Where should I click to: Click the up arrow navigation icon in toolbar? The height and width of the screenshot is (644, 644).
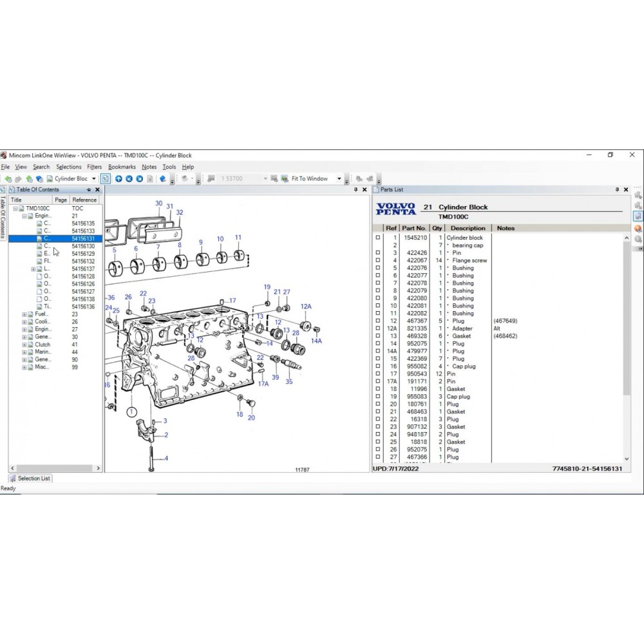118,179
